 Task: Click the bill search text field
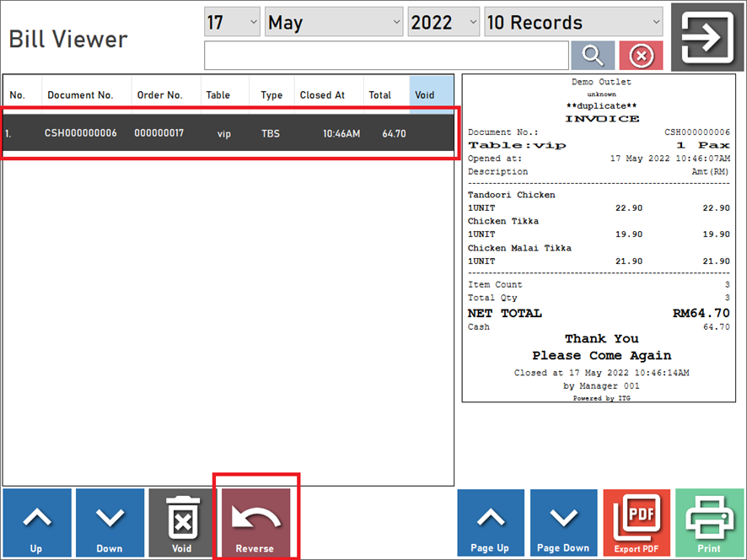click(x=386, y=56)
